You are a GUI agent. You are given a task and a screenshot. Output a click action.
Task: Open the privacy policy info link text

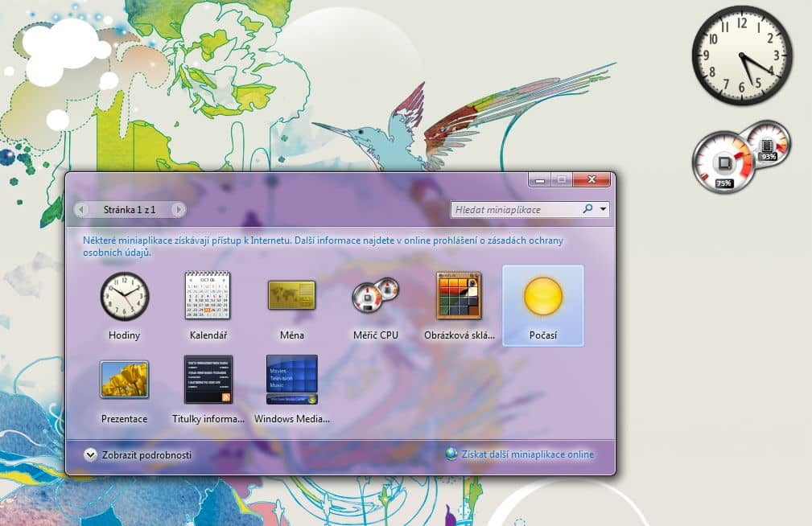tap(324, 246)
